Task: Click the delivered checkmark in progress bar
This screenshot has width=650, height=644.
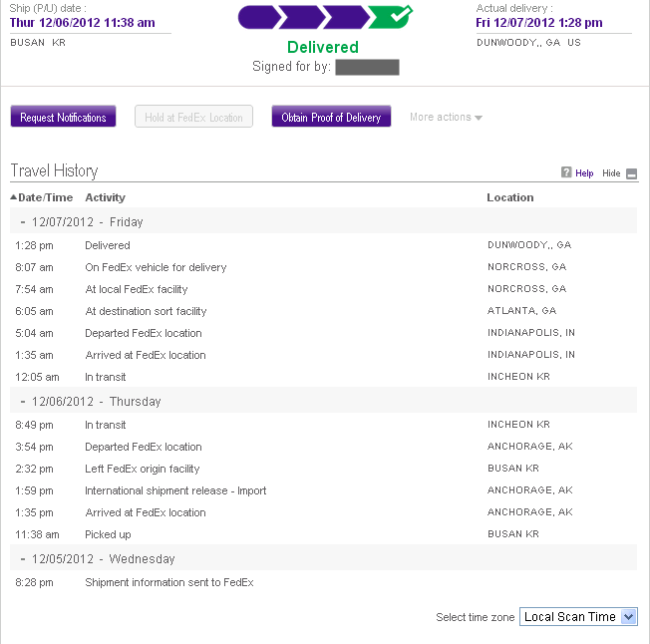Action: [389, 17]
